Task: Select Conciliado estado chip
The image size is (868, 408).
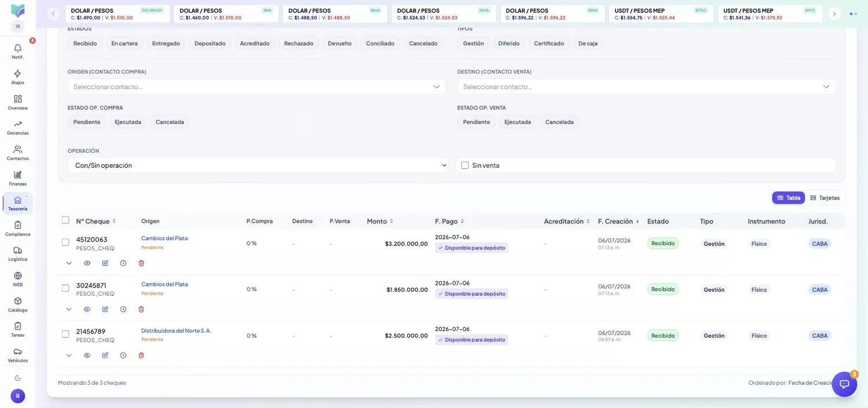Action: coord(380,43)
